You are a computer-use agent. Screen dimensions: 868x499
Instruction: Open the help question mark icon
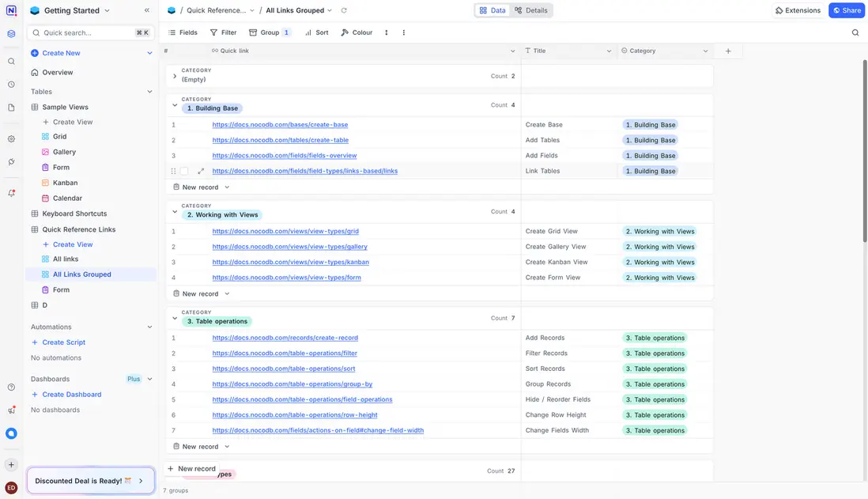[11, 387]
